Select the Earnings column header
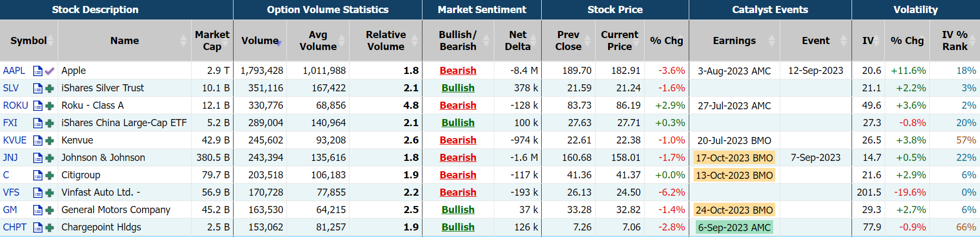 point(734,40)
